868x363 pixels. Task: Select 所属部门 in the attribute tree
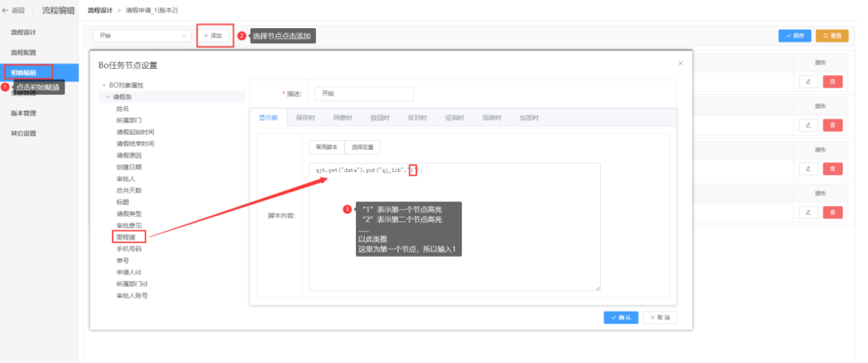[x=129, y=120]
